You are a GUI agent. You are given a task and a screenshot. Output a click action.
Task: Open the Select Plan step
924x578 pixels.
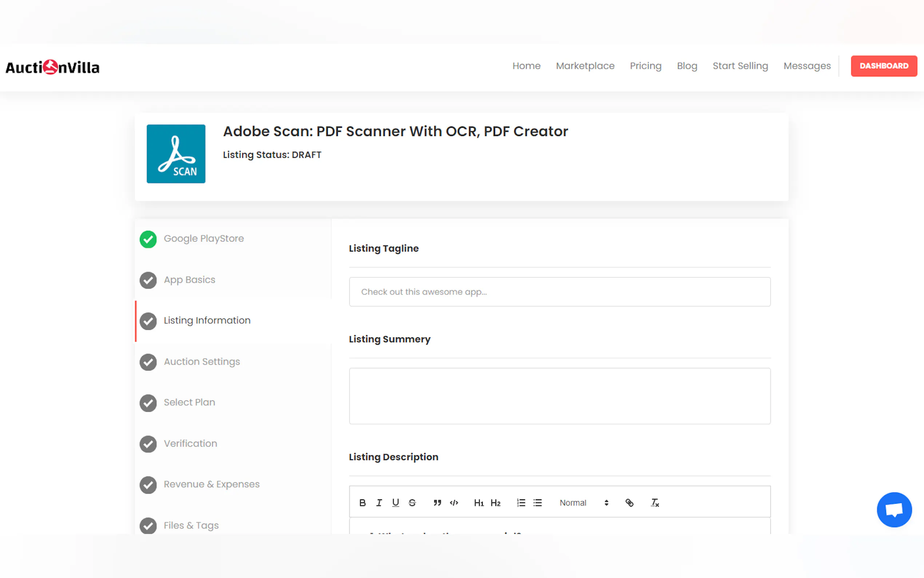pyautogui.click(x=190, y=403)
